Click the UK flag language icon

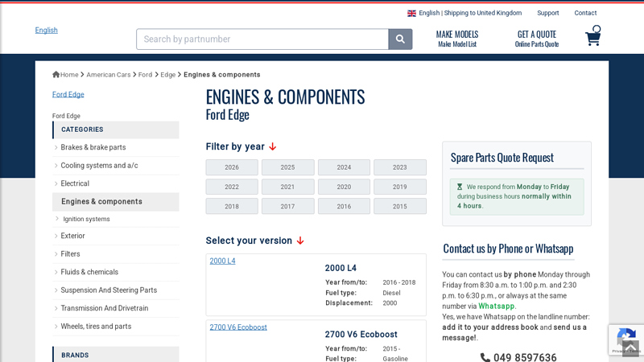[411, 13]
